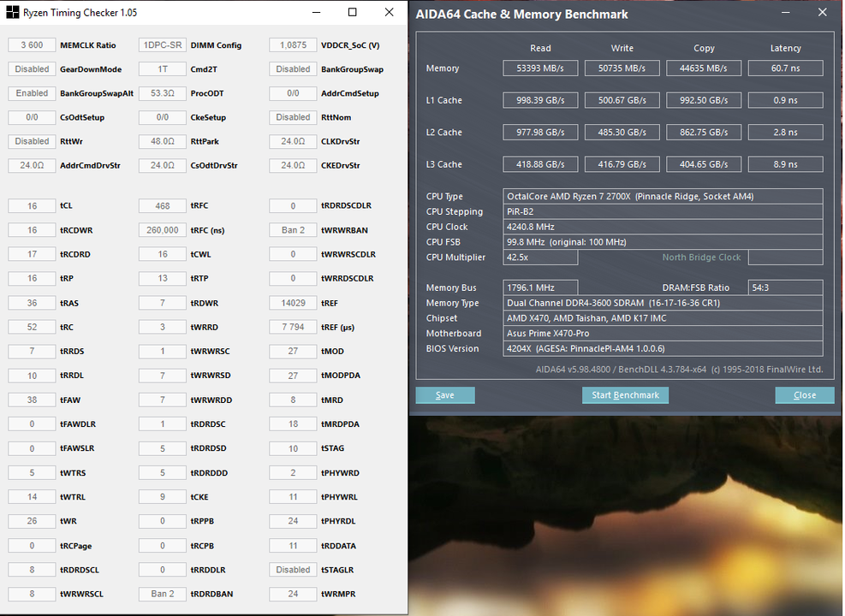This screenshot has height=616, width=845.
Task: Click the CPU Stepping PiR-B2 field
Action: (x=663, y=211)
